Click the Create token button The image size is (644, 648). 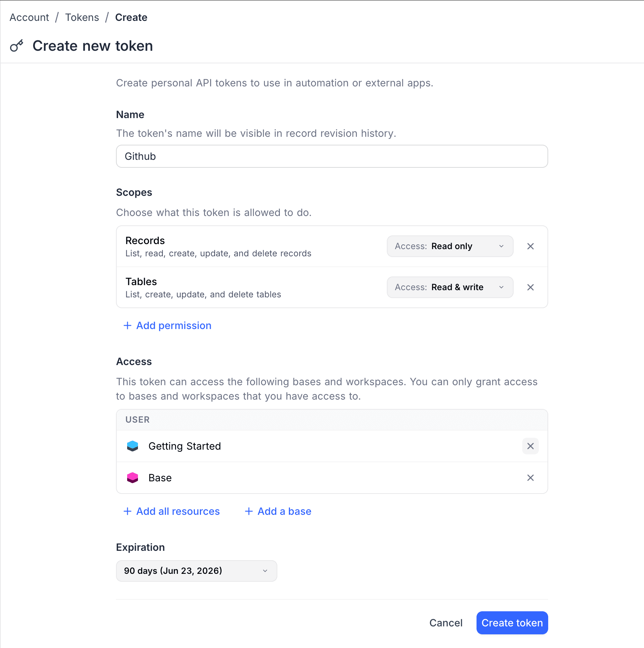coord(512,623)
